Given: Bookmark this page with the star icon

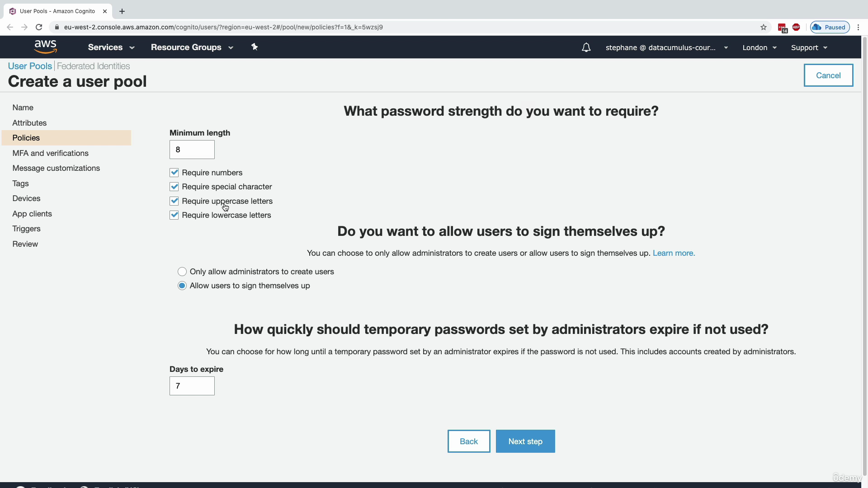Looking at the screenshot, I should pos(764,27).
